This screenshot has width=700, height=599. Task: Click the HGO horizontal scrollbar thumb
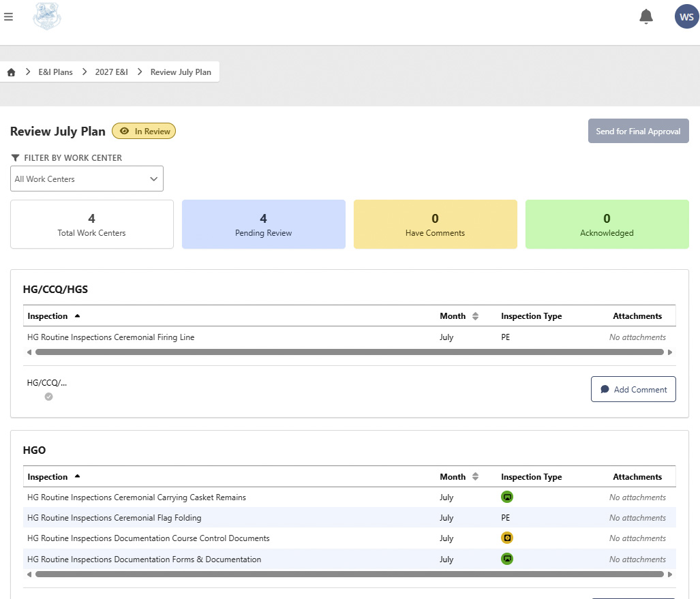pyautogui.click(x=350, y=574)
